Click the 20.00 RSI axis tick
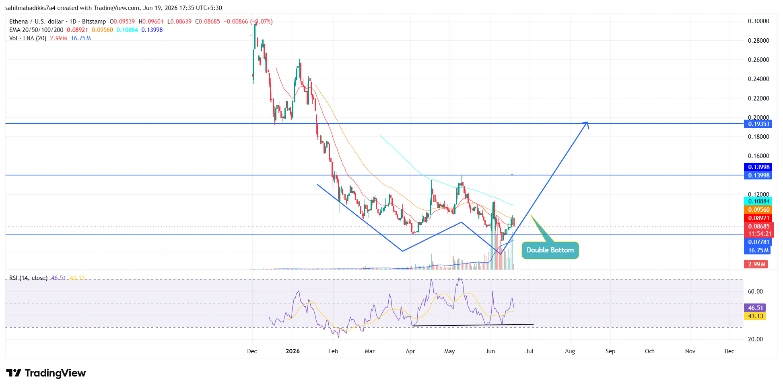This screenshot has height=388, width=783. (x=755, y=340)
